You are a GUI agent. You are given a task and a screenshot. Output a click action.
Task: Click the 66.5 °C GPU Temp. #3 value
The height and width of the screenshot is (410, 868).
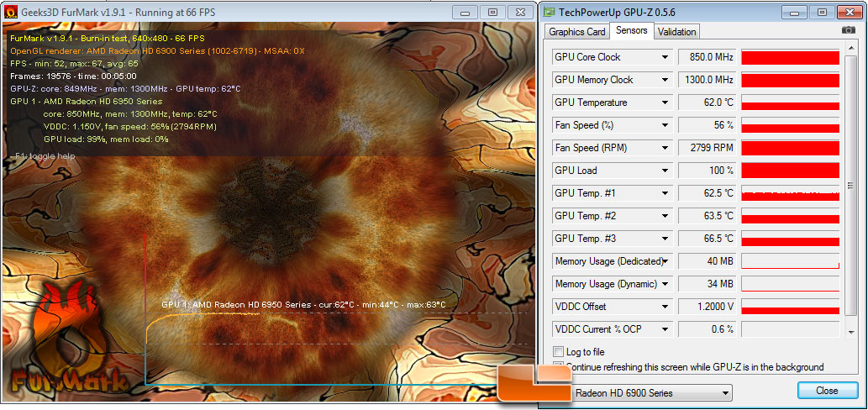[707, 239]
